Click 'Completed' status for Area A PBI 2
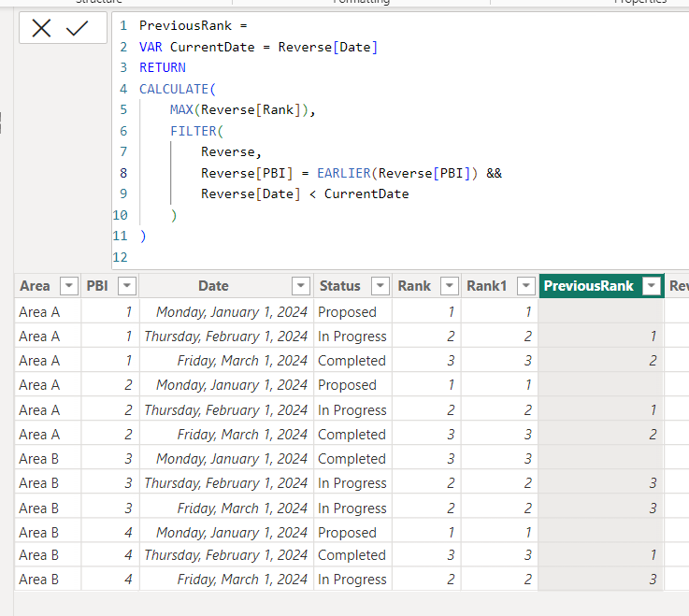689x616 pixels. pos(352,435)
